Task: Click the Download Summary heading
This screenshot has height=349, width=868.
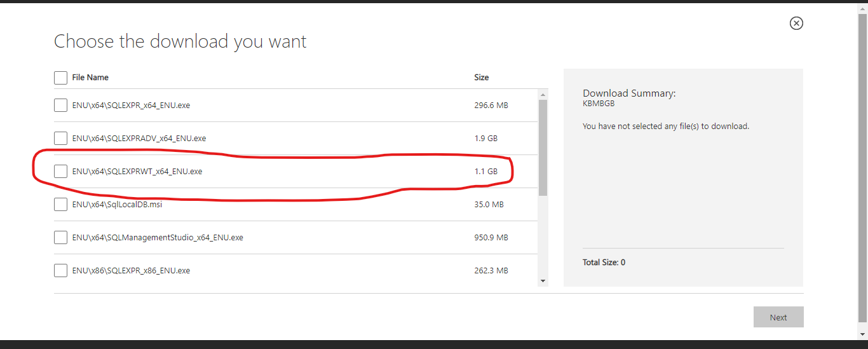Action: click(x=629, y=93)
